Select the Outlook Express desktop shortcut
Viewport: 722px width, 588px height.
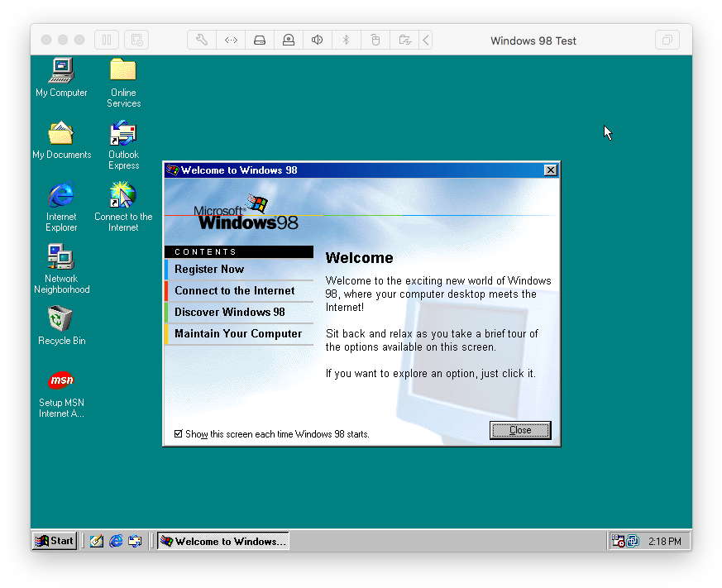(x=123, y=145)
